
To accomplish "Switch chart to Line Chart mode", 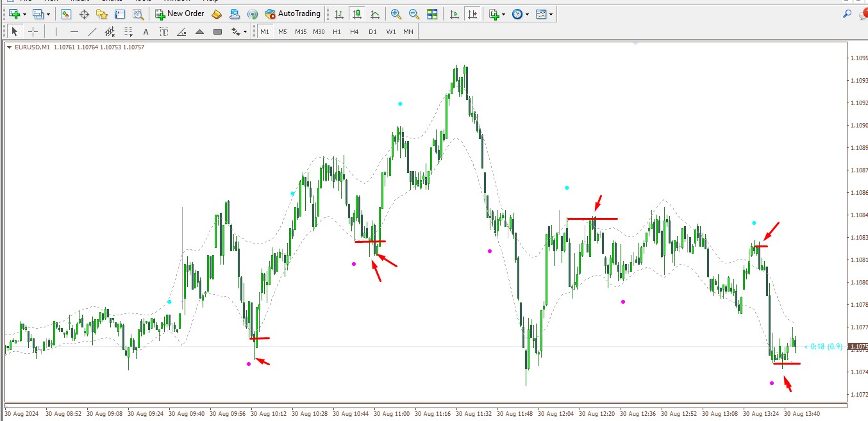I will 376,13.
